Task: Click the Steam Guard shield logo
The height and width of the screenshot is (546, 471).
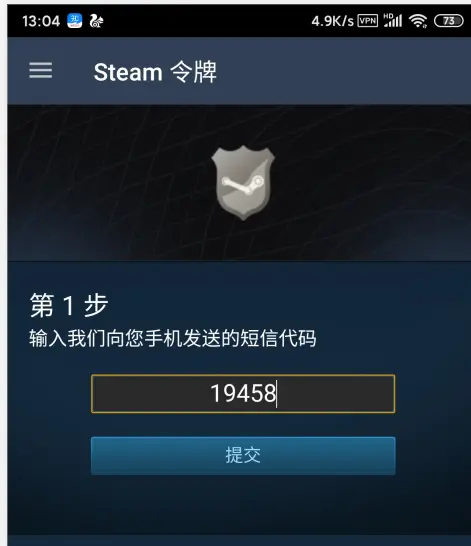Action: tap(243, 183)
